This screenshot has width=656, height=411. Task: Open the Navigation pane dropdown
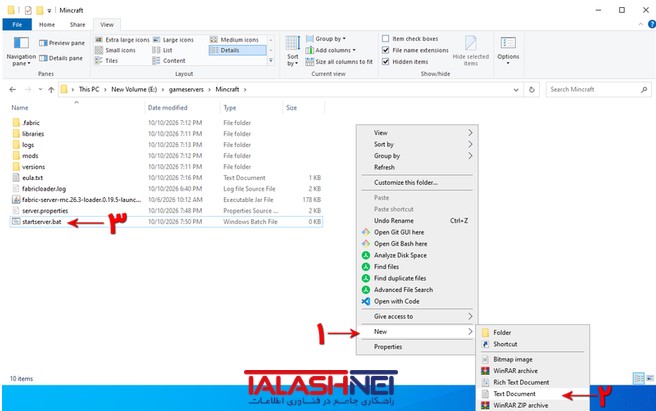pos(21,51)
